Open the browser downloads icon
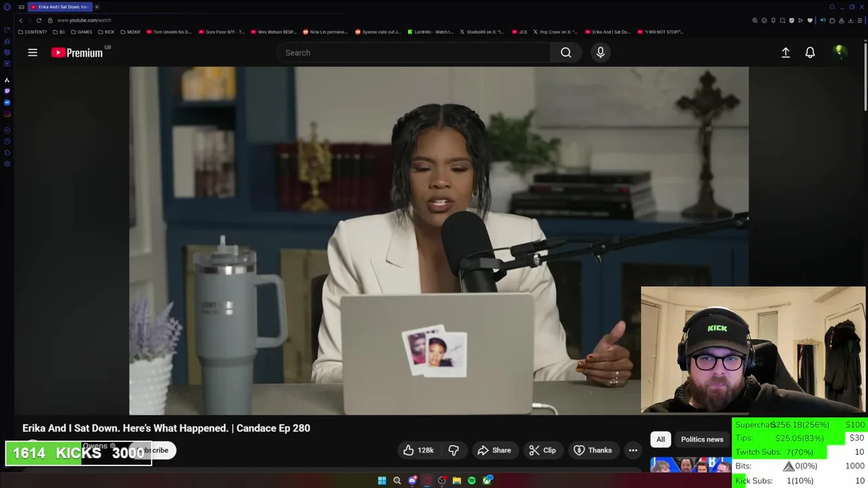This screenshot has height=488, width=868. (x=850, y=20)
